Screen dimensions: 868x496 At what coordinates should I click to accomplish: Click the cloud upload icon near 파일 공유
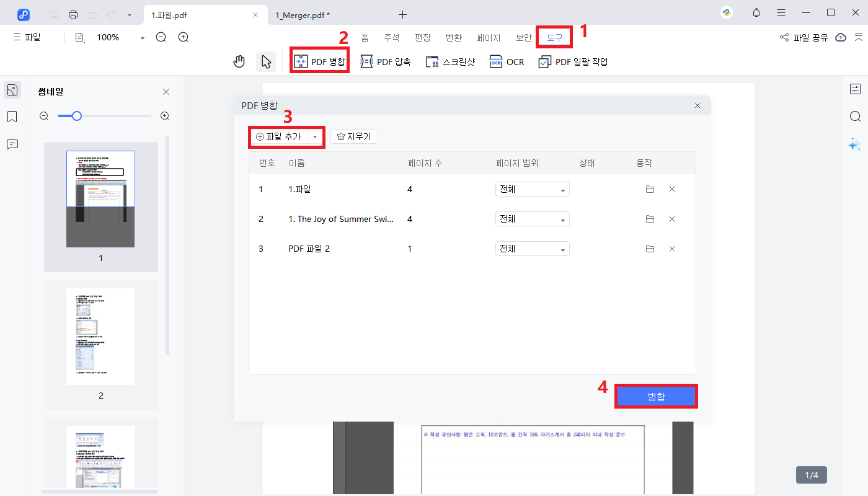[841, 37]
